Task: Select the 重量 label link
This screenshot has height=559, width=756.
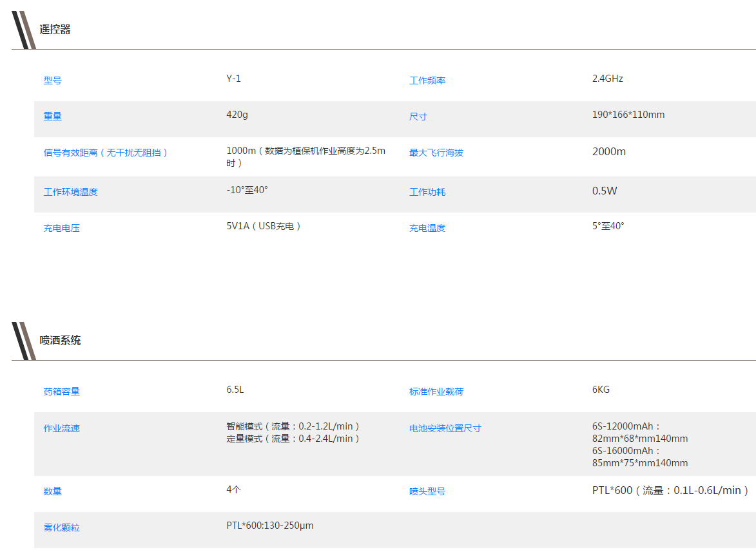Action: (x=53, y=117)
